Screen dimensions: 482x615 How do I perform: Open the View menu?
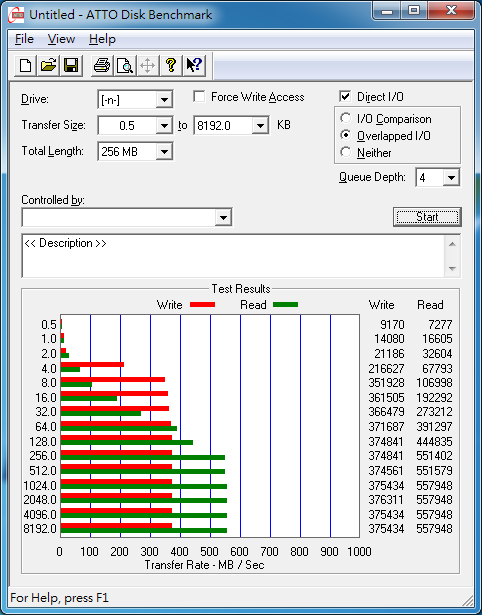tap(61, 39)
